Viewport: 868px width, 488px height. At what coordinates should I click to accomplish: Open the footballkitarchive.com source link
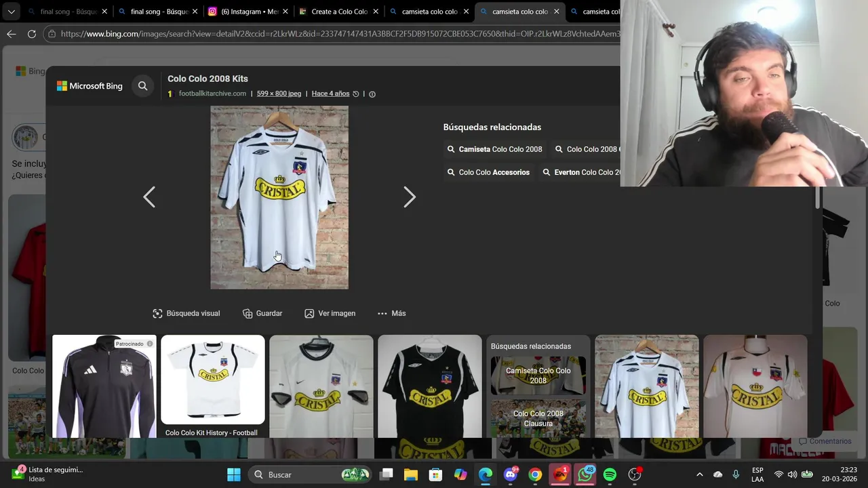tap(212, 94)
